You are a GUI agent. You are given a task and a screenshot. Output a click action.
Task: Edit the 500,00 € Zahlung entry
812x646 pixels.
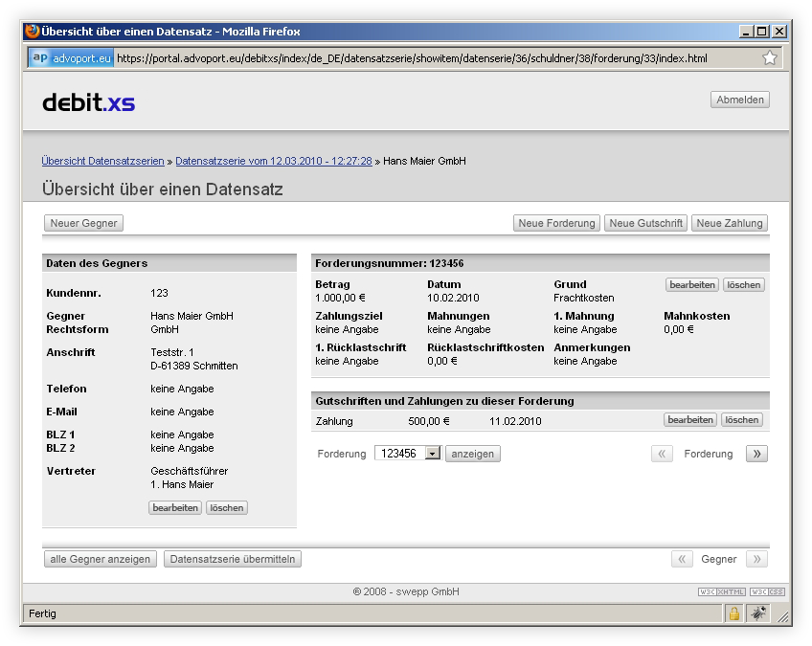[x=690, y=420]
